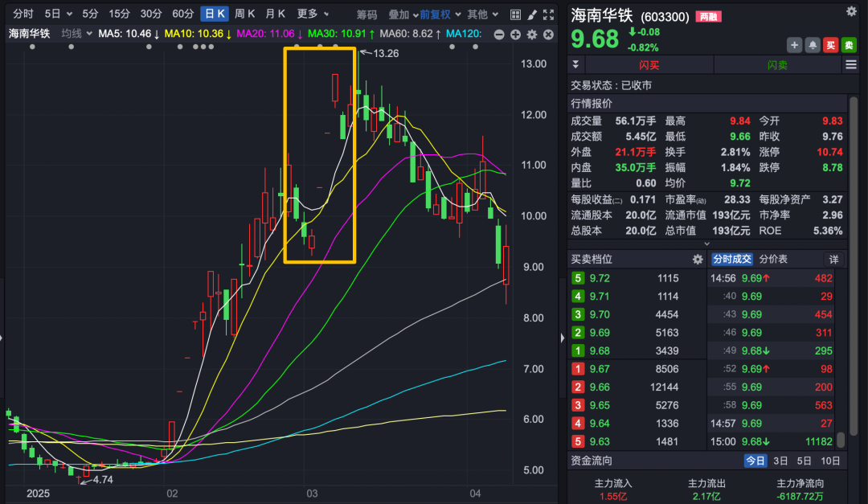This screenshot has height=504, width=868.
Task: Zoom in using the plus icon above the chart
Action: click(515, 35)
